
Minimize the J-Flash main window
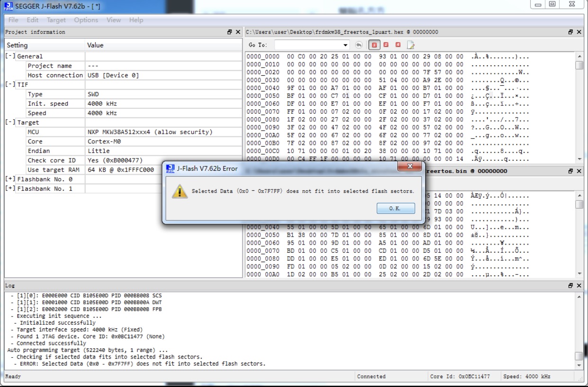[x=538, y=4]
